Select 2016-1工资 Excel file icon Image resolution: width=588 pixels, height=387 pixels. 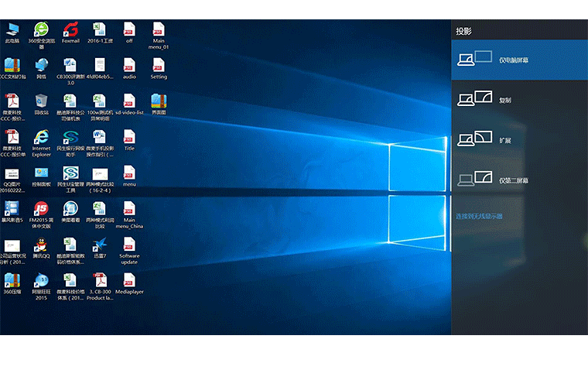click(x=100, y=33)
